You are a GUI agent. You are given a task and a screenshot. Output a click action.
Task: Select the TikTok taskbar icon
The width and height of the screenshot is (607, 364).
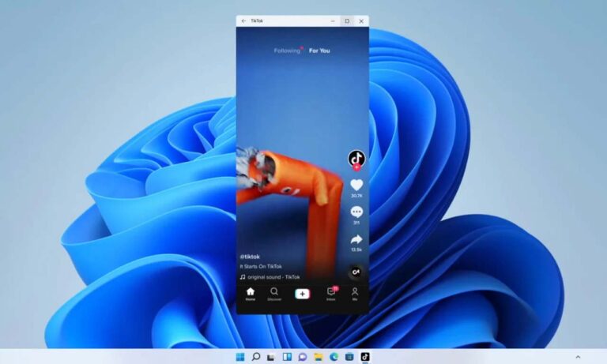(365, 357)
